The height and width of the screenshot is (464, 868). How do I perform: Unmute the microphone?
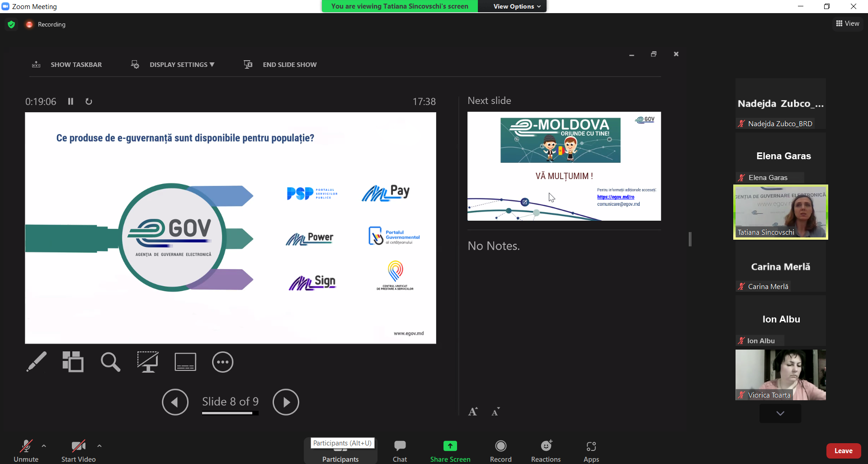coord(26,451)
